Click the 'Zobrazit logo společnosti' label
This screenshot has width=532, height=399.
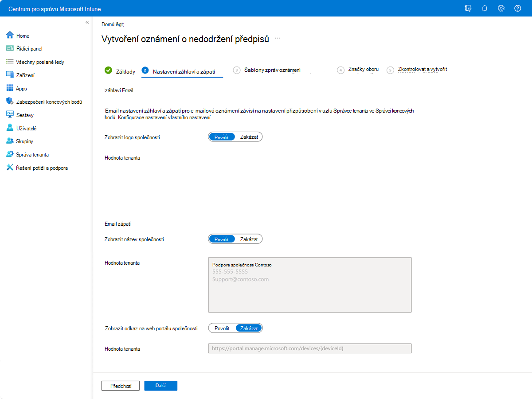click(x=132, y=137)
